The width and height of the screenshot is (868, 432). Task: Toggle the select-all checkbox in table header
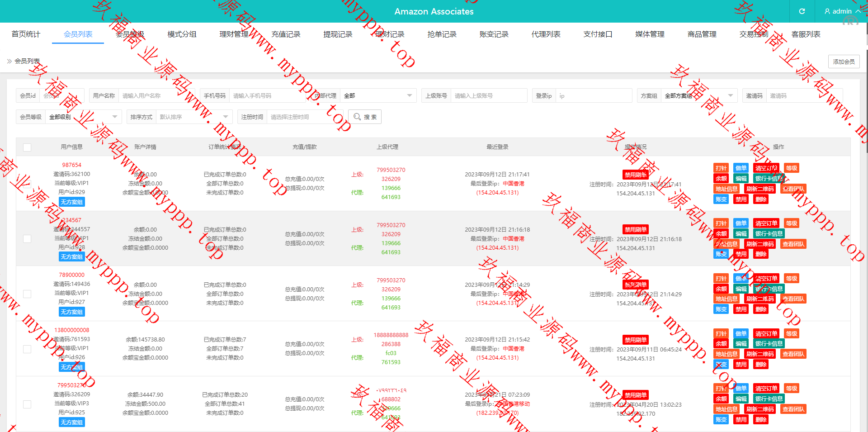pos(27,147)
